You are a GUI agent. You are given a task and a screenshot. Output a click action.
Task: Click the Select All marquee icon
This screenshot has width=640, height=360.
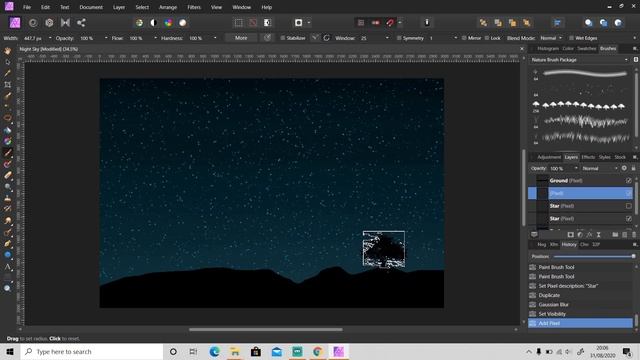(238, 23)
